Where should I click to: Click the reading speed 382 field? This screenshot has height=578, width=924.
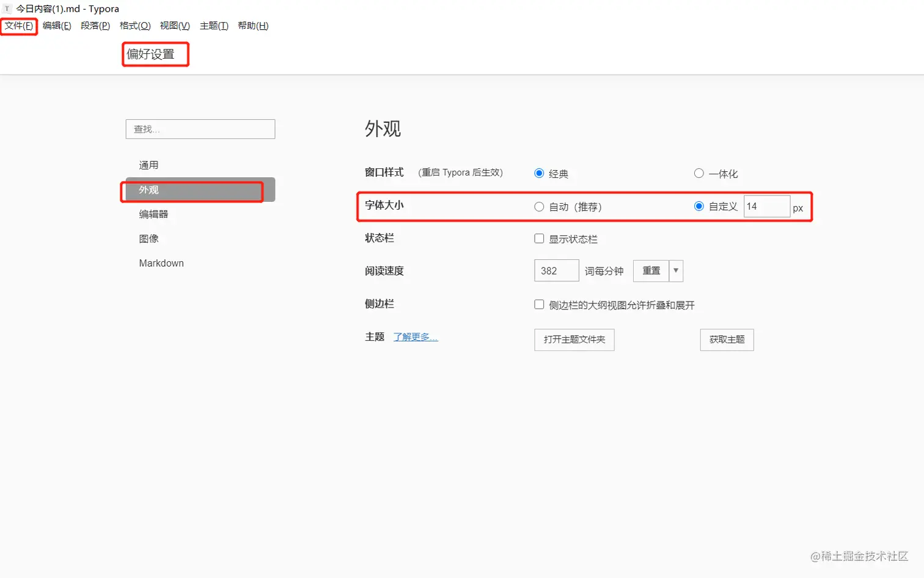pyautogui.click(x=556, y=270)
